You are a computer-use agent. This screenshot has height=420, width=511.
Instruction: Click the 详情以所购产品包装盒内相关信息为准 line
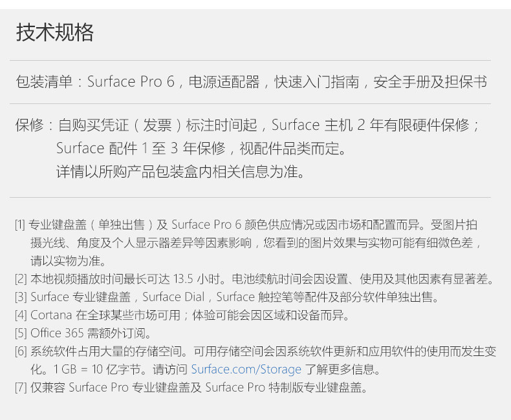180,173
